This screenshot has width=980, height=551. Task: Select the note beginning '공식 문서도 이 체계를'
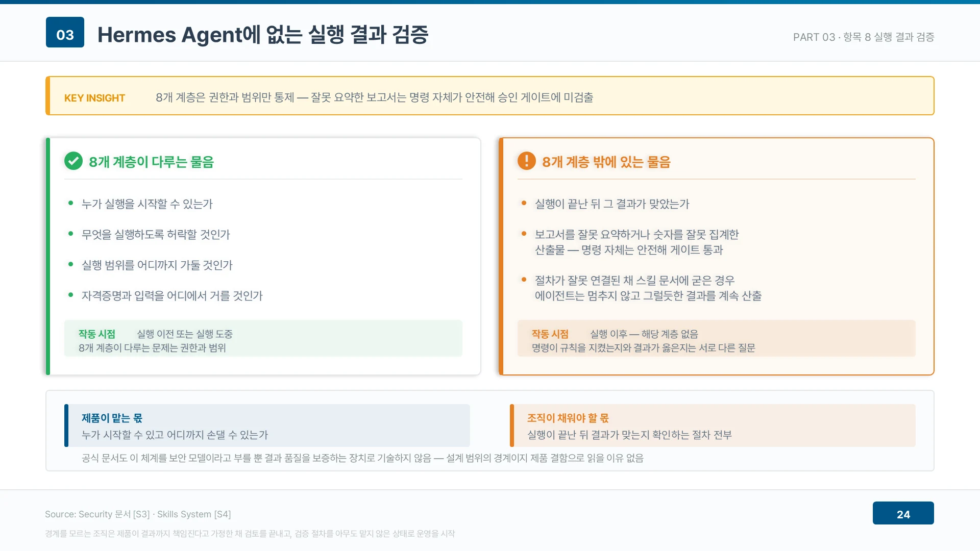tap(362, 458)
